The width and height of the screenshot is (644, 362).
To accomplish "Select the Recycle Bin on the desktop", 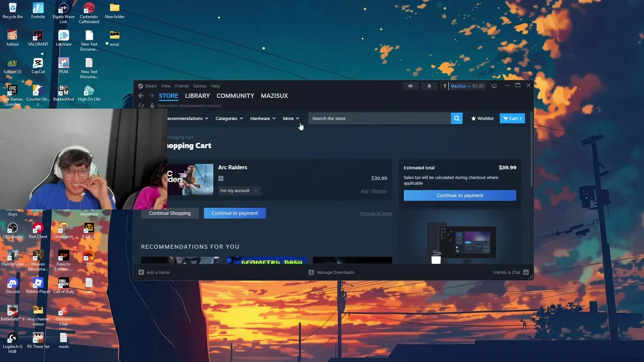I will point(13,11).
